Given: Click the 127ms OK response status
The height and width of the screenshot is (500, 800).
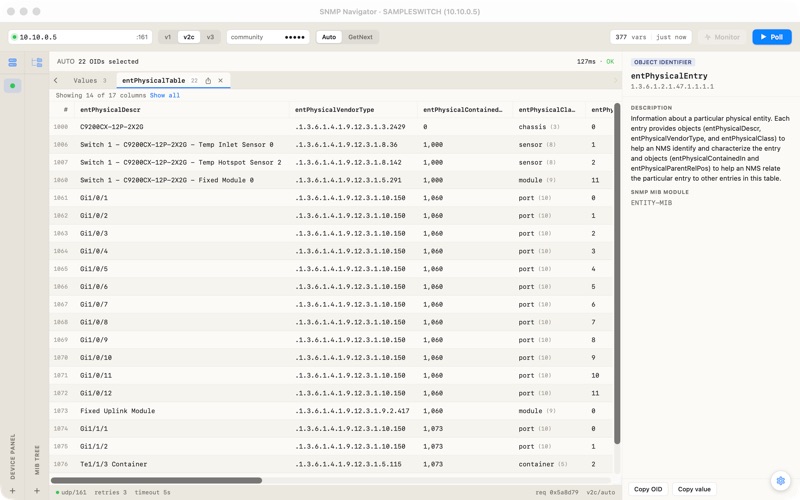Looking at the screenshot, I should tap(595, 62).
